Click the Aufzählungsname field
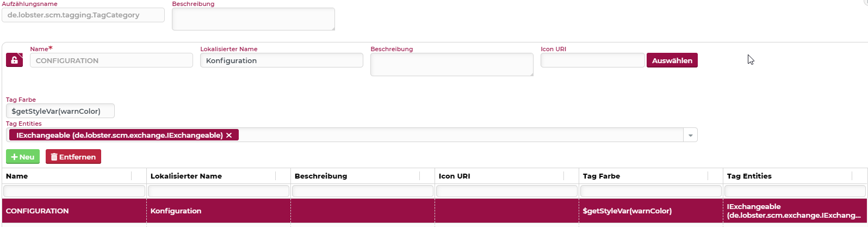The image size is (868, 227). 83,15
